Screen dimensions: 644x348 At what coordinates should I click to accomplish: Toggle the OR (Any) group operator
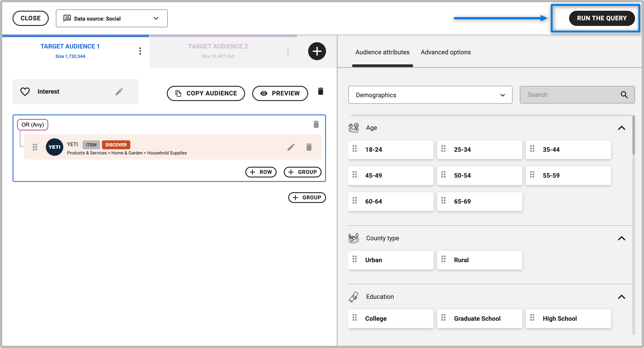pyautogui.click(x=32, y=125)
